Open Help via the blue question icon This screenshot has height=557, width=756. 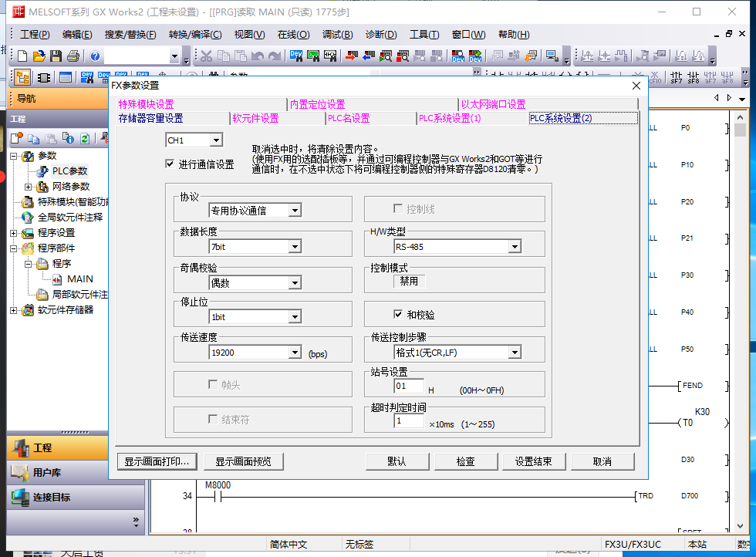[95, 56]
